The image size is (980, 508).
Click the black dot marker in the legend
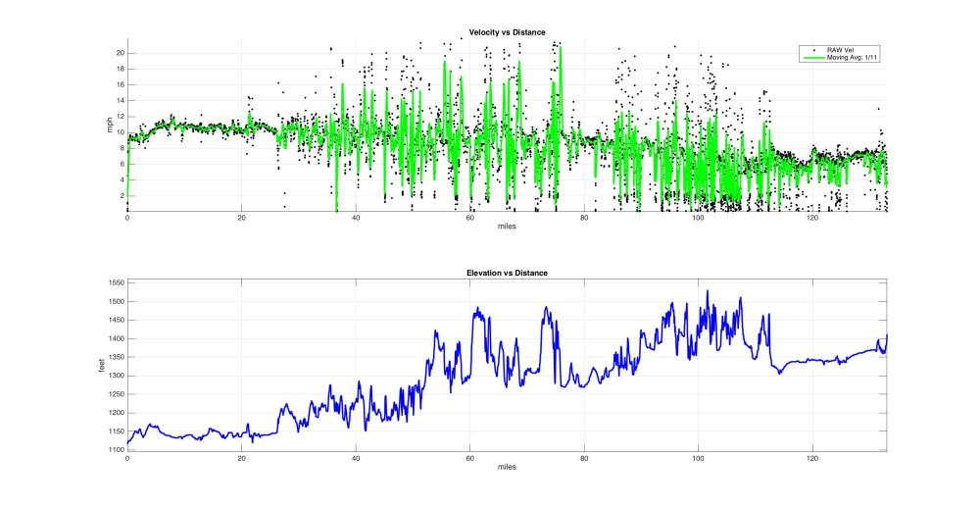(815, 49)
